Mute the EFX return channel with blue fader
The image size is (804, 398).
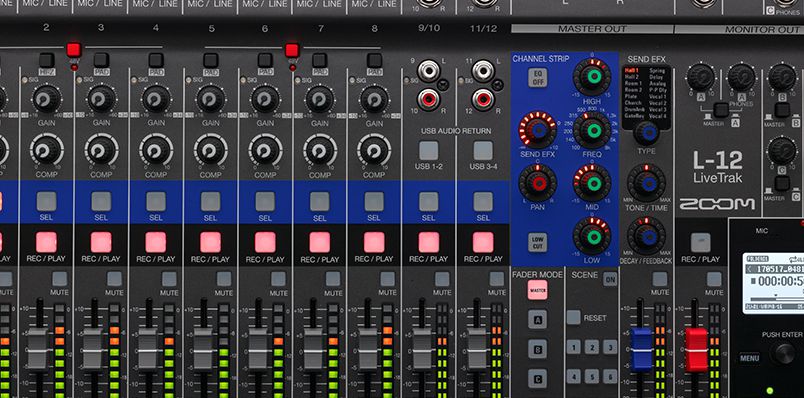coord(660,278)
